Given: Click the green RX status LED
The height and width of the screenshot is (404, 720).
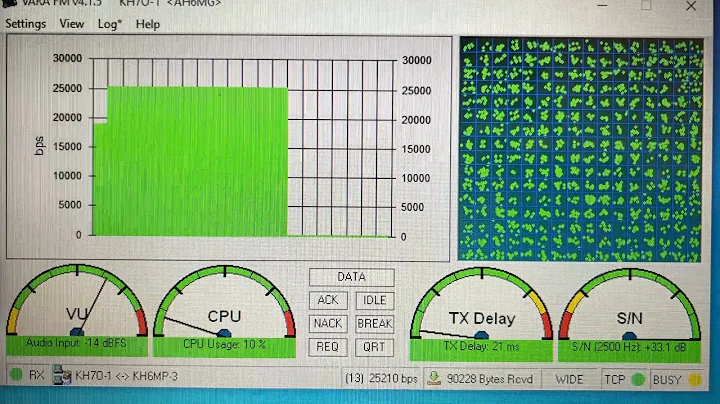Looking at the screenshot, I should [x=16, y=375].
